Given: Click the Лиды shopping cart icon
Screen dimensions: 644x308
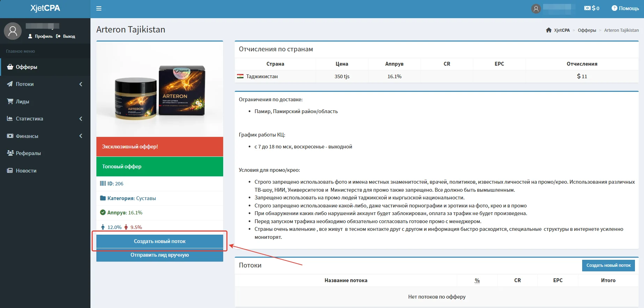Looking at the screenshot, I should coord(10,101).
